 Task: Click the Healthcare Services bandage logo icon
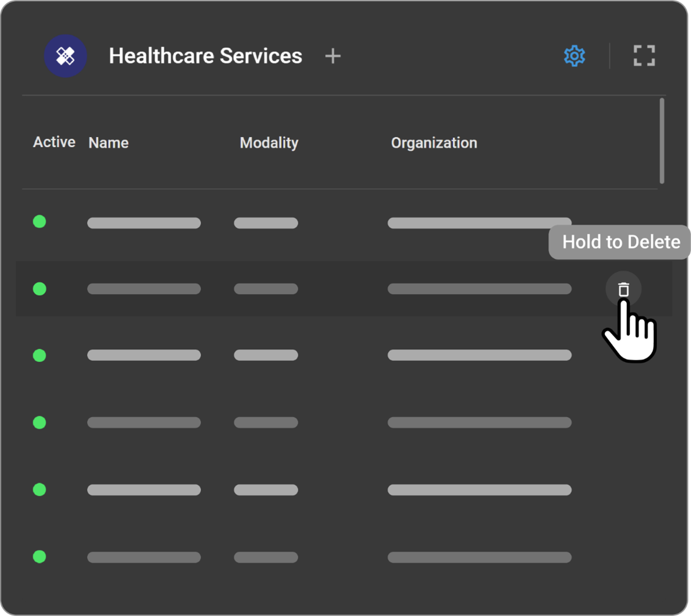pyautogui.click(x=65, y=57)
